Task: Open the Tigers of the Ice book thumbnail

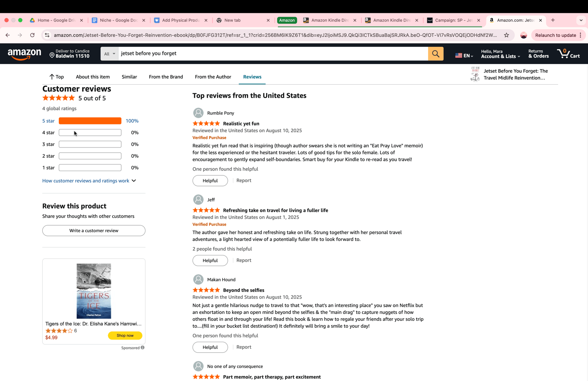Action: point(94,291)
